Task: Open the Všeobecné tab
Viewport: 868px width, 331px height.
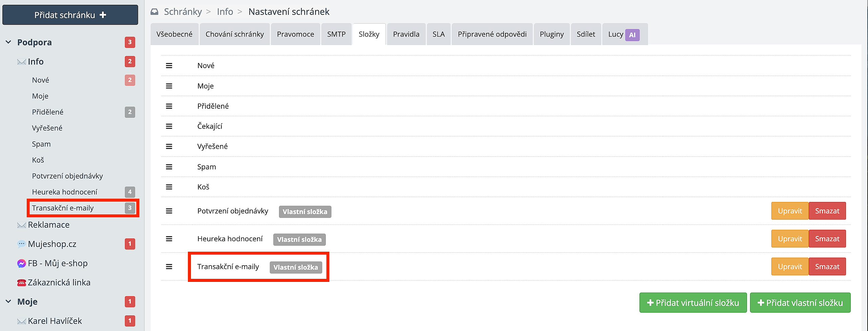Action: (x=175, y=34)
